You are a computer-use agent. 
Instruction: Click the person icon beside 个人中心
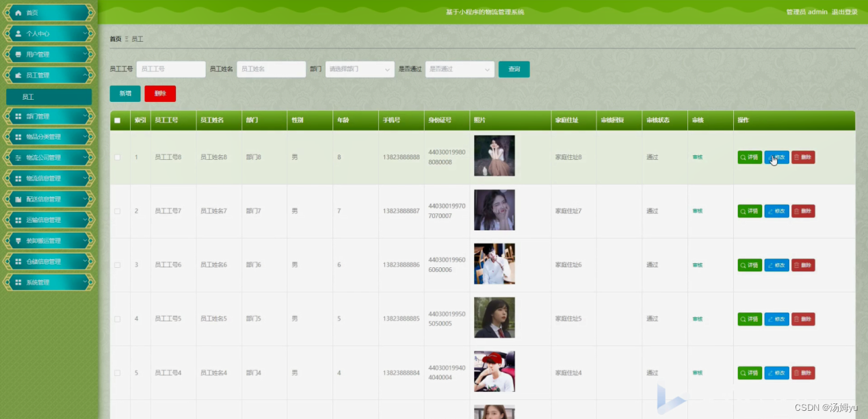[x=18, y=33]
